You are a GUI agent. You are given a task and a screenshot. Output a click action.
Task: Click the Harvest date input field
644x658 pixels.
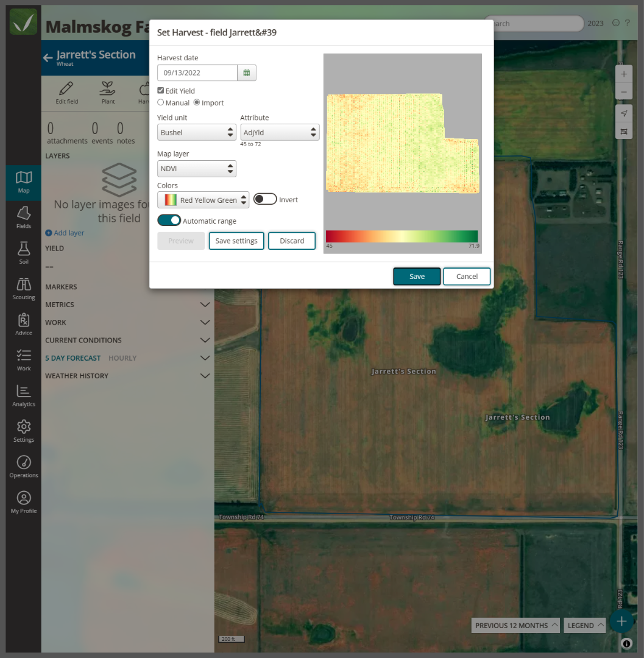pyautogui.click(x=197, y=73)
